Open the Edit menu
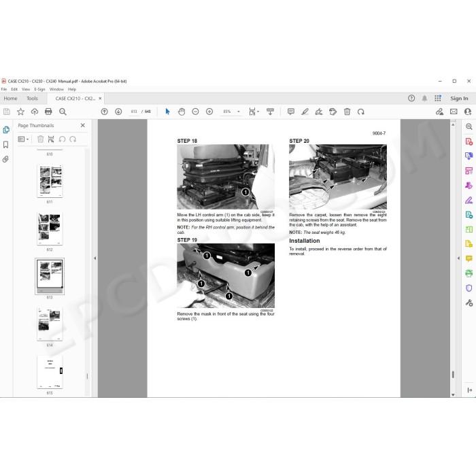This screenshot has width=476, height=476. point(14,89)
